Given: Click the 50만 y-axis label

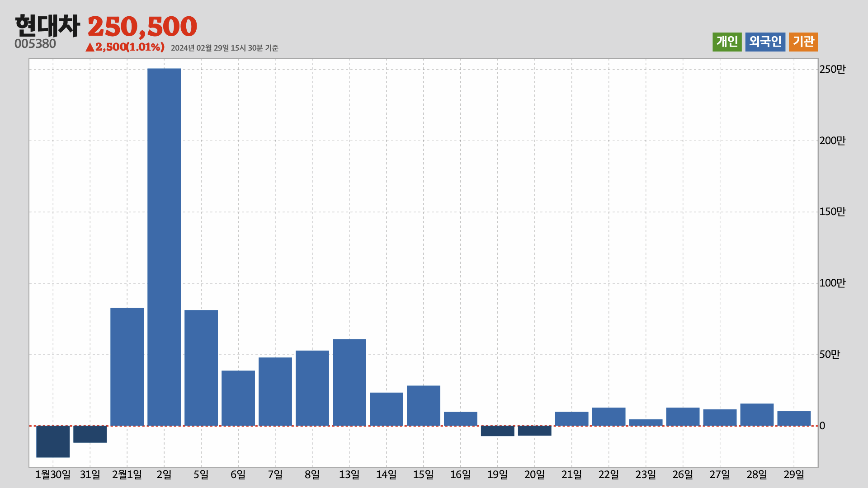Looking at the screenshot, I should 830,355.
